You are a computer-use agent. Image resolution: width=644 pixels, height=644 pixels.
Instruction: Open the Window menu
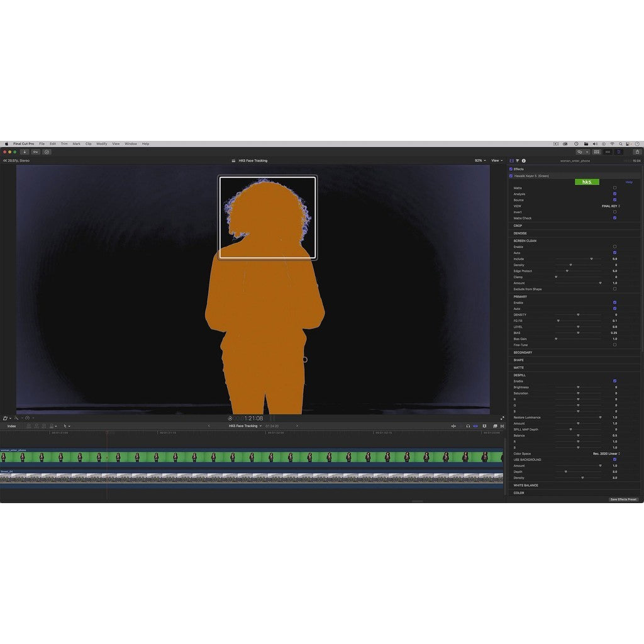point(131,144)
